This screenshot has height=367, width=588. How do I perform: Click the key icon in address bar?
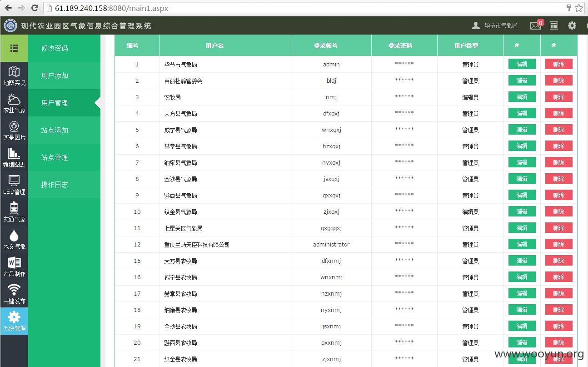point(568,8)
